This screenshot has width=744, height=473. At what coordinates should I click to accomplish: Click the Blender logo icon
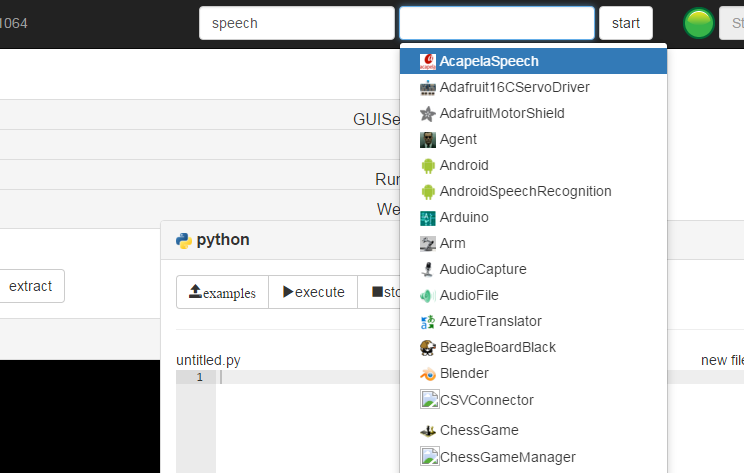pyautogui.click(x=428, y=374)
